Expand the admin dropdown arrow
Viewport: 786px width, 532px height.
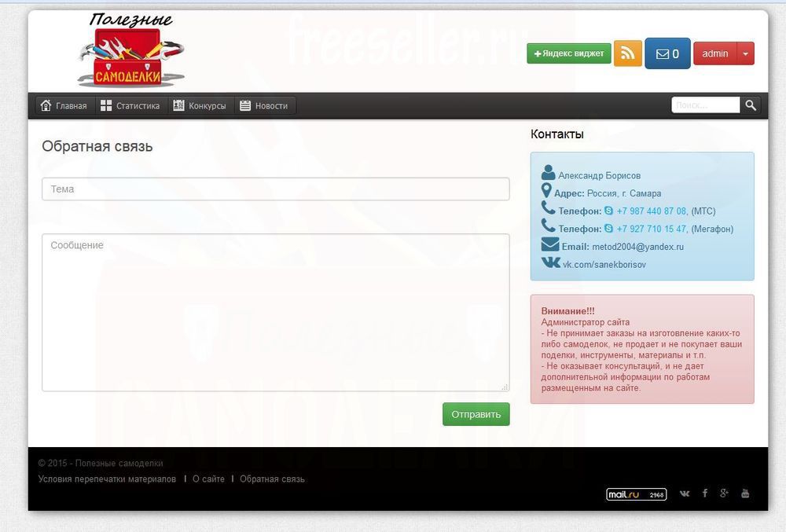pos(745,53)
